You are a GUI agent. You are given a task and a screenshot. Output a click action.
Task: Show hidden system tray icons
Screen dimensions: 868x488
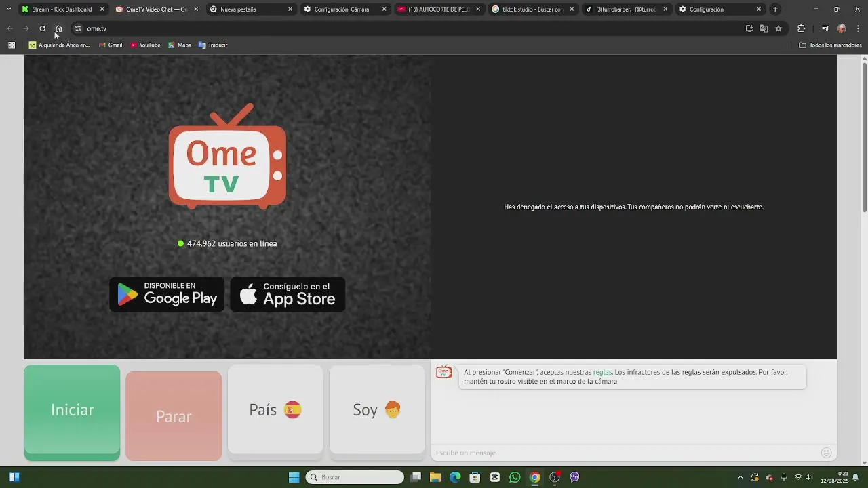(740, 477)
